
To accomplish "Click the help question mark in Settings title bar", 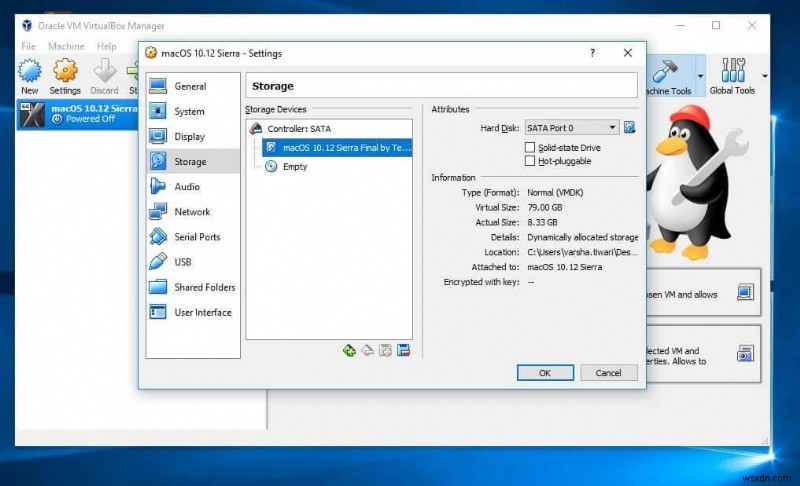I will point(592,53).
